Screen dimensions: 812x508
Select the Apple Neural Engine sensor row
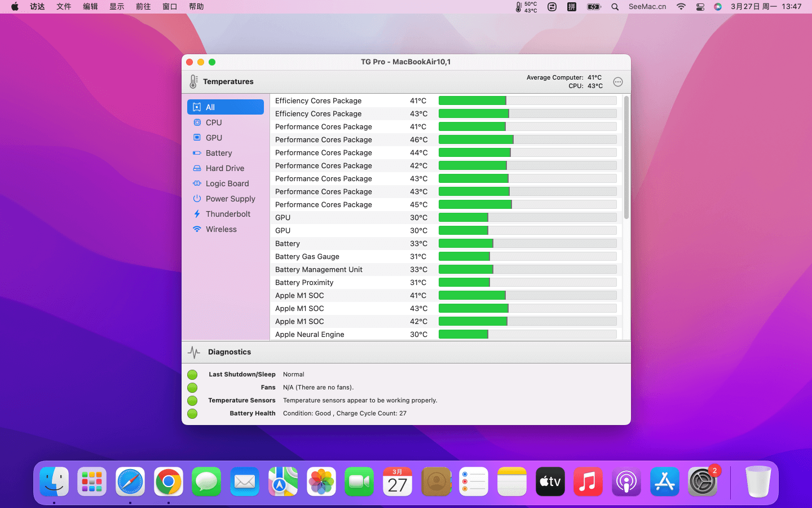(446, 335)
